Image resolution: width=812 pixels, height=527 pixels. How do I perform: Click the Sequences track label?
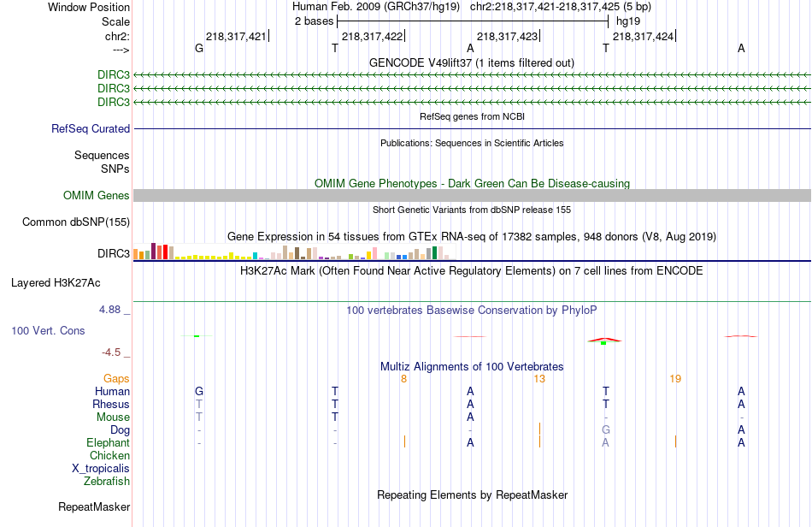[x=102, y=155]
